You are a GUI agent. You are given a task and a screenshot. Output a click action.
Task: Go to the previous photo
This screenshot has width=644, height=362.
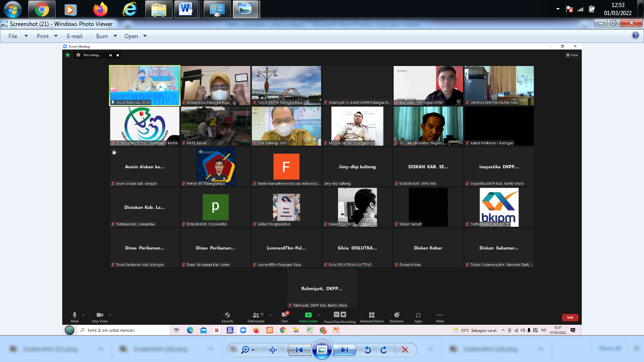299,350
